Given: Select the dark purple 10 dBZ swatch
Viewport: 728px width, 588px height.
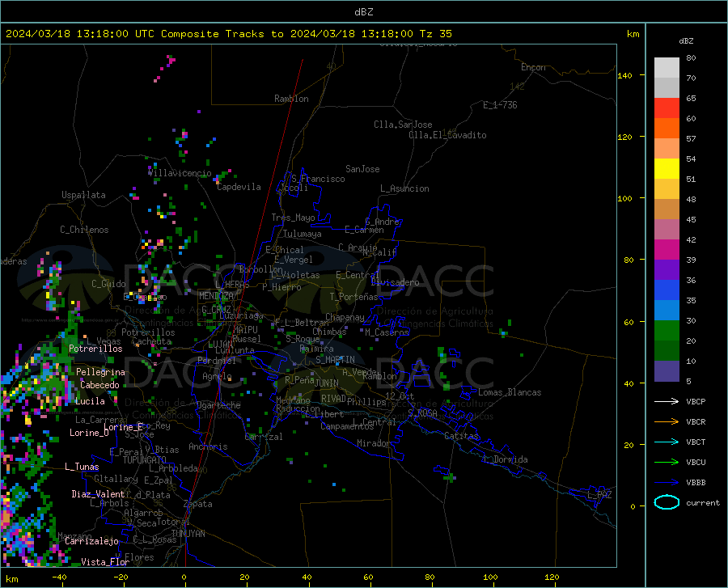Looking at the screenshot, I should click(x=667, y=370).
